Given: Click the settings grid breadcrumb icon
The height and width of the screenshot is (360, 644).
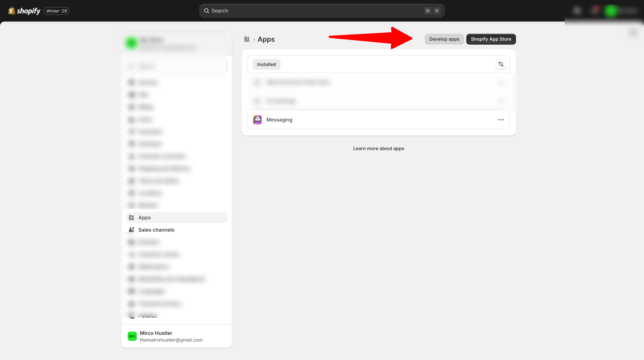Looking at the screenshot, I should 247,39.
